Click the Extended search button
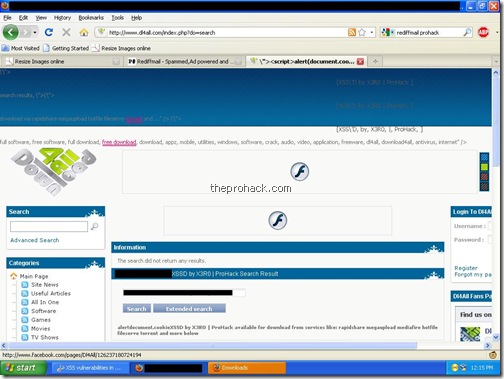 (x=189, y=309)
